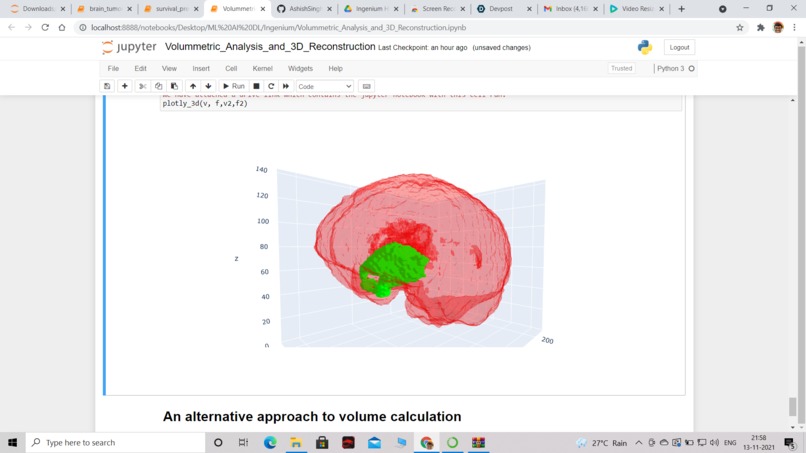Insert a cell below with plus icon

click(124, 86)
